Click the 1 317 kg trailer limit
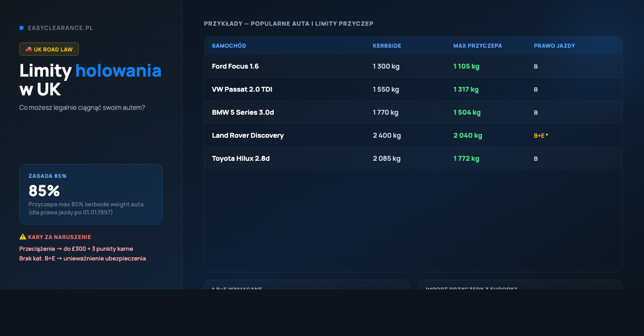644x336 pixels. tap(466, 89)
